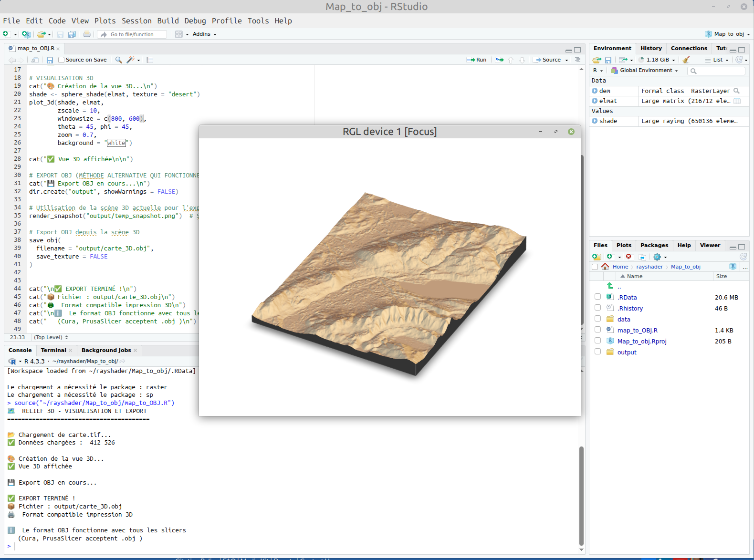Click the code tools magic wand icon
Viewport: 754px width, 560px height.
click(130, 60)
